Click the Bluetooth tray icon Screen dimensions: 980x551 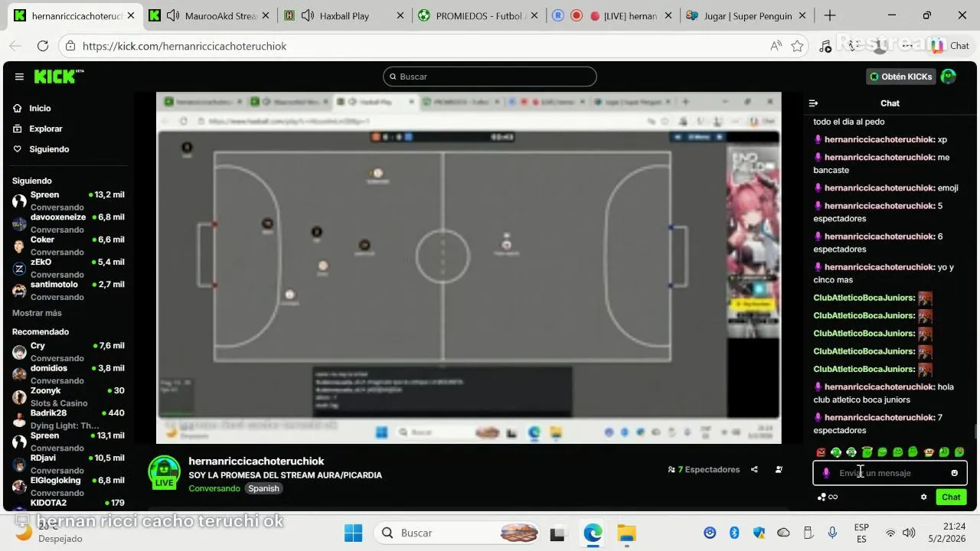click(733, 533)
